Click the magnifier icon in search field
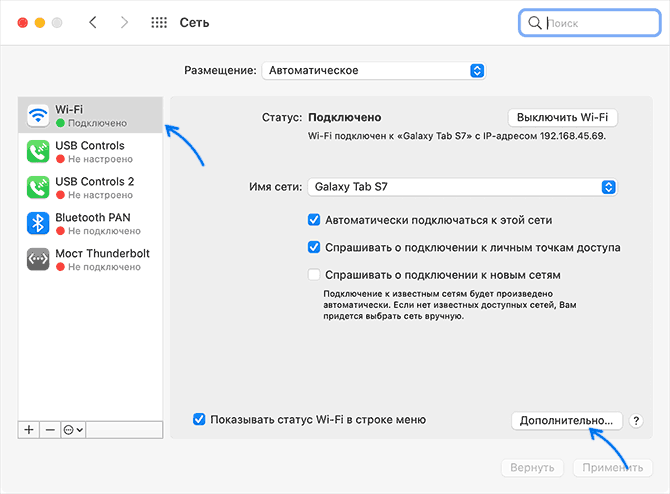 pos(535,23)
